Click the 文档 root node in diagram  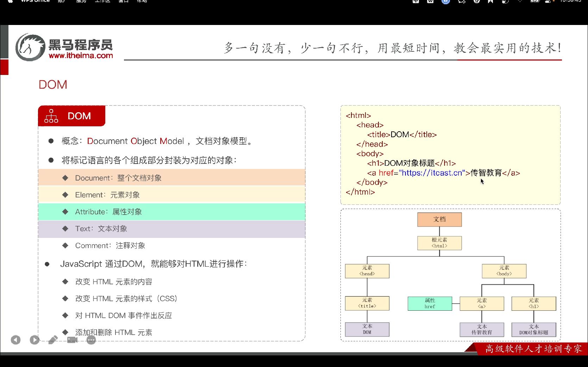click(439, 219)
